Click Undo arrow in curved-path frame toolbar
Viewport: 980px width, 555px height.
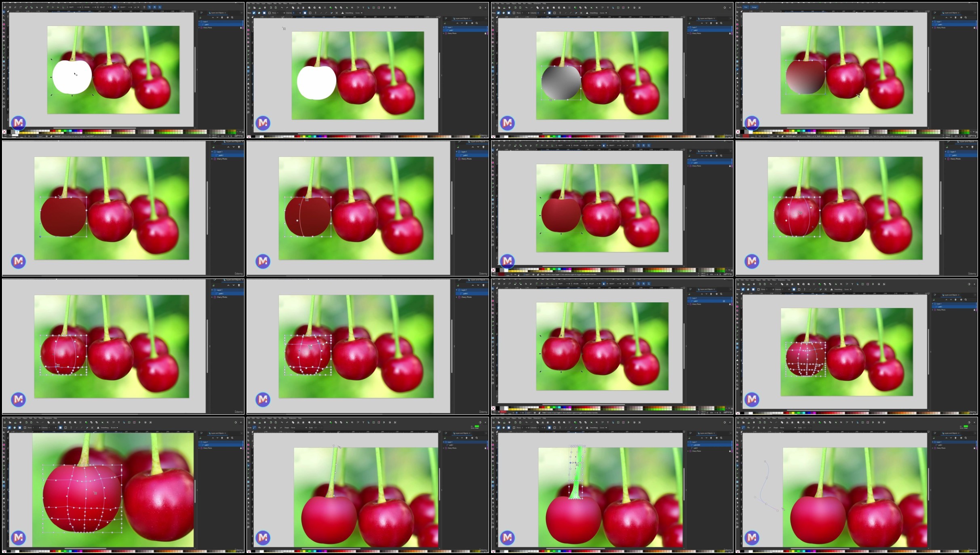(771, 422)
